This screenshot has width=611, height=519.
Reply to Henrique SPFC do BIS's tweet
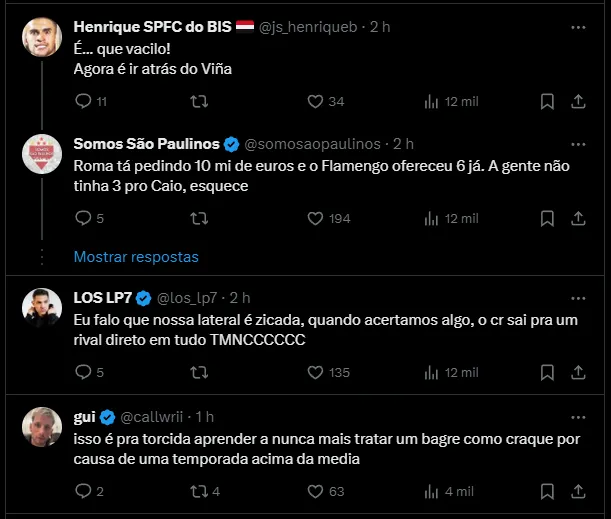pyautogui.click(x=83, y=101)
